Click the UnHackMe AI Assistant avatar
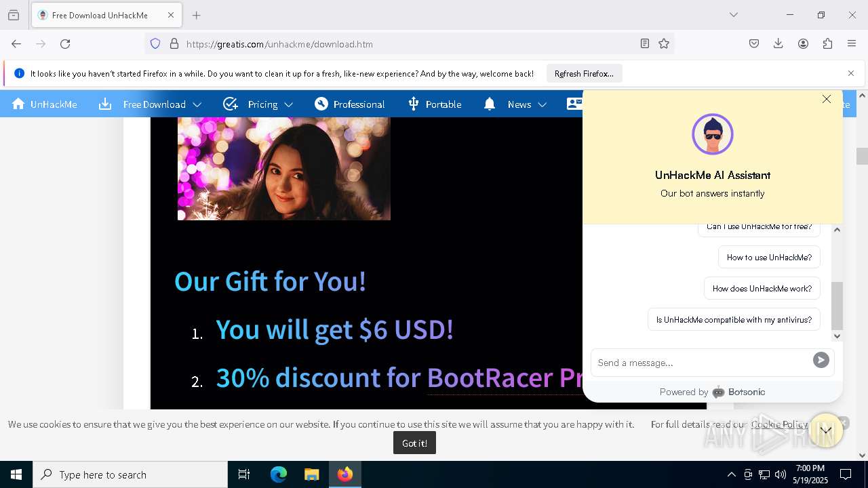The width and height of the screenshot is (868, 488). [713, 134]
